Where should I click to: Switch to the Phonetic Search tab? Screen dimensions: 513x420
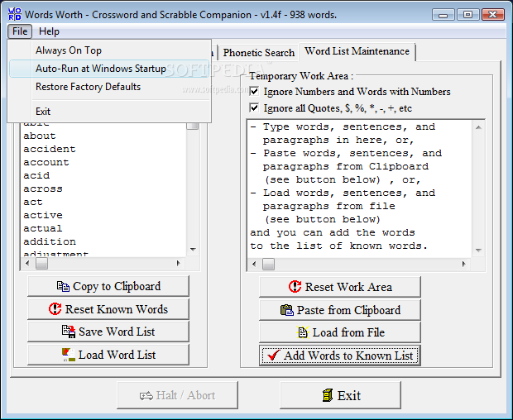(258, 53)
